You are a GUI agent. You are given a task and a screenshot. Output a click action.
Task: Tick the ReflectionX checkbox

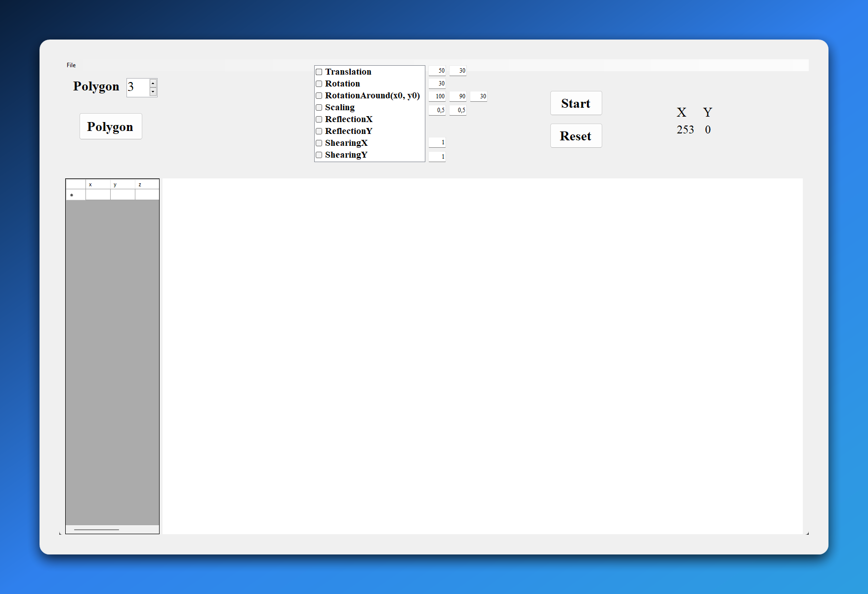[319, 120]
